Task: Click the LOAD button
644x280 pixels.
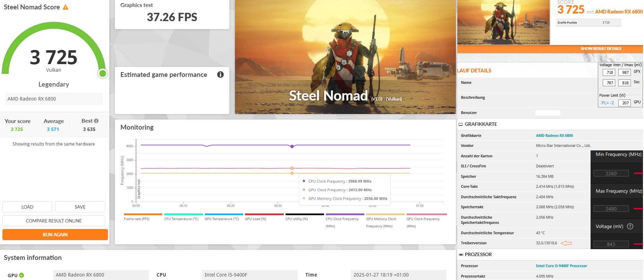Action: [27, 207]
